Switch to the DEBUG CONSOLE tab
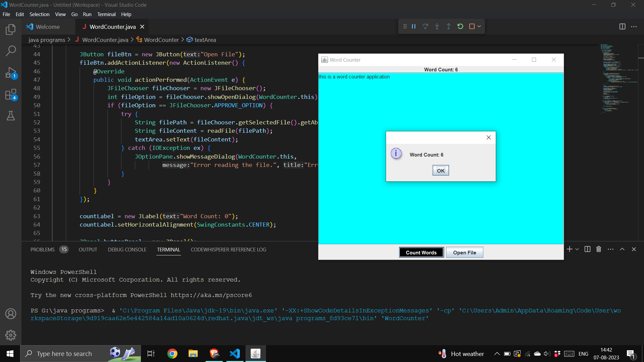644x362 pixels. click(x=127, y=249)
